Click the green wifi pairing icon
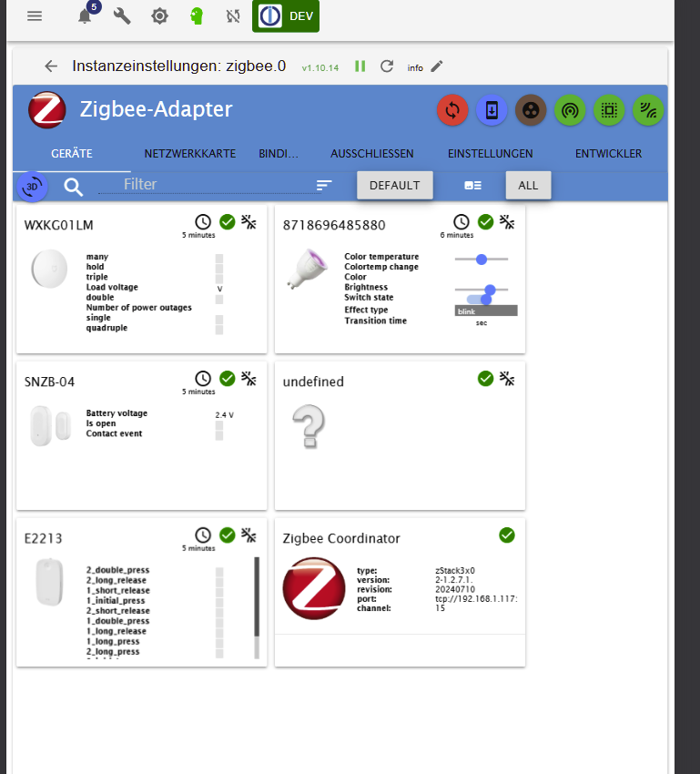 (648, 110)
